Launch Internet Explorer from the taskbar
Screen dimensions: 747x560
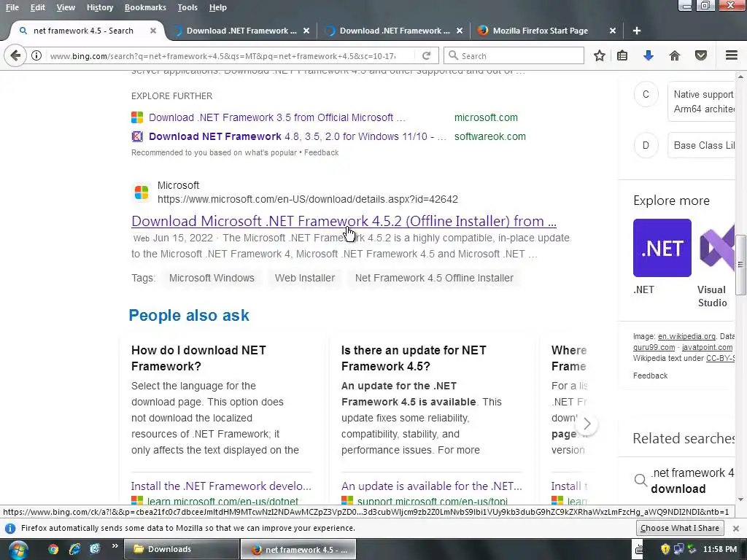click(x=74, y=549)
